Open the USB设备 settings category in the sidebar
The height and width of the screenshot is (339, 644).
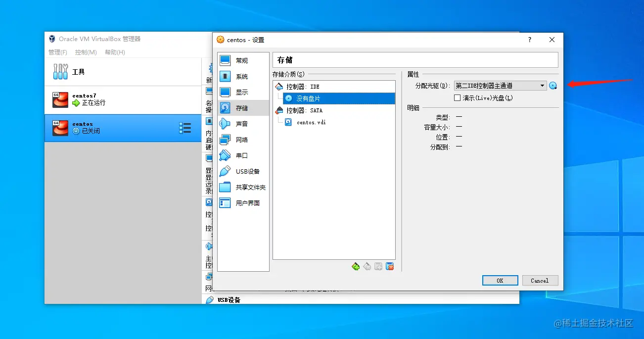coord(243,171)
